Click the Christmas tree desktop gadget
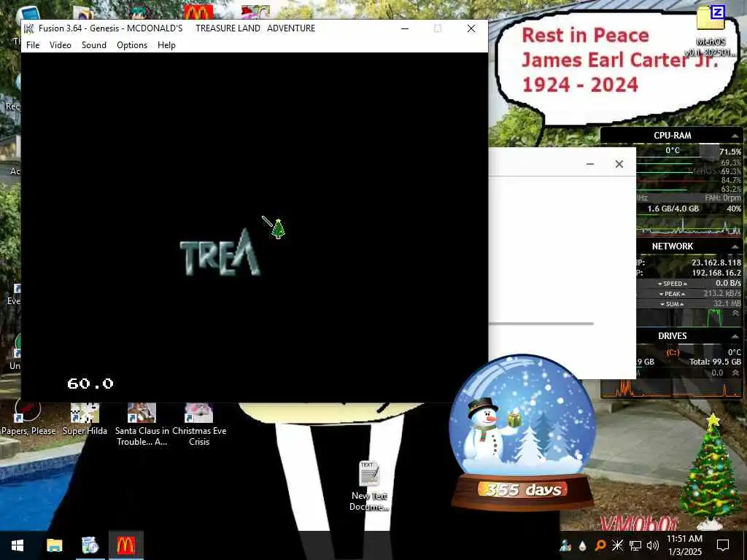Screen dimensions: 747x560 pos(711,472)
